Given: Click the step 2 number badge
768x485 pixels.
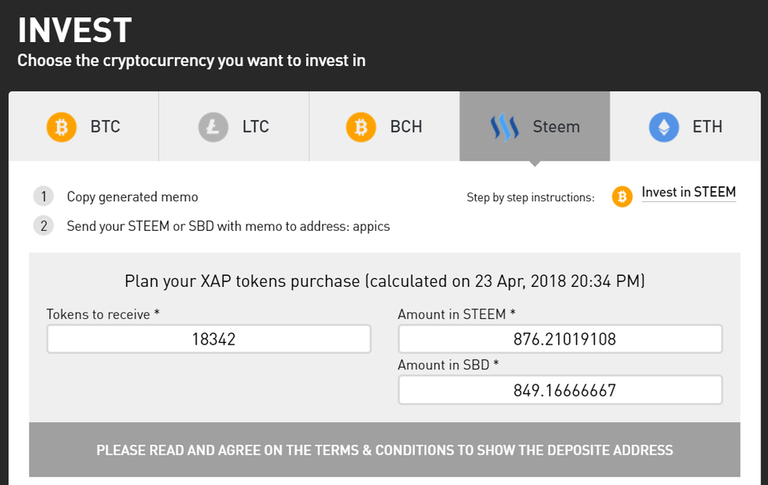Looking at the screenshot, I should pos(43,225).
